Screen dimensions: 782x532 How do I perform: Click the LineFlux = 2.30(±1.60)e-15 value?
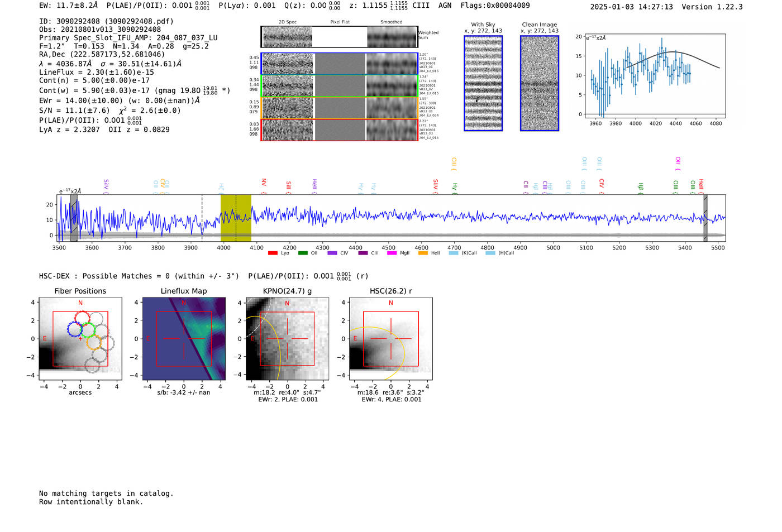(x=97, y=73)
